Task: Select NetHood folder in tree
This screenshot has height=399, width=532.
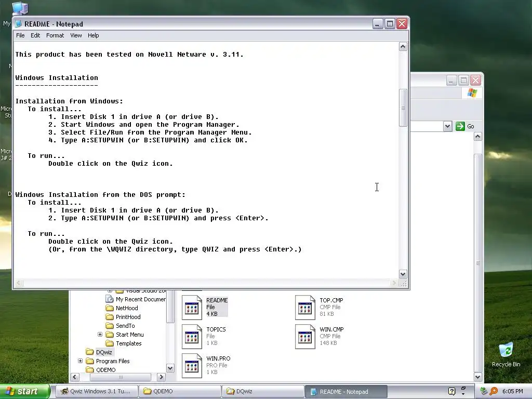Action: [127, 308]
